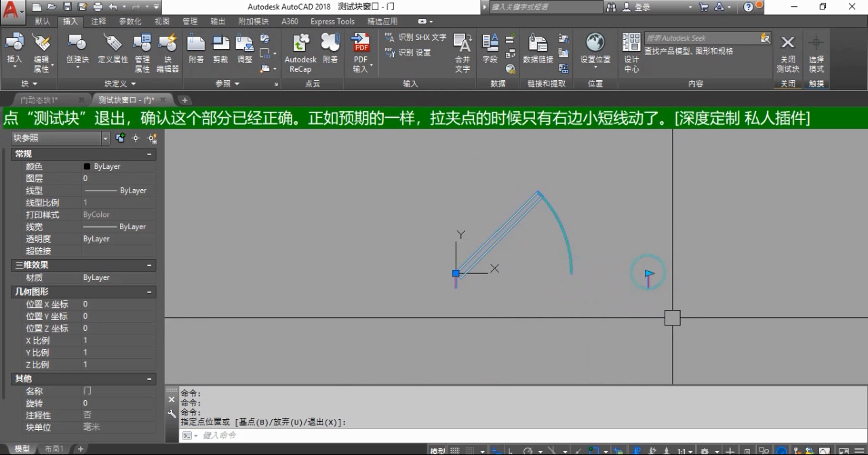Click the Define Attributes (定义属性) tool
The image size is (868, 455).
pyautogui.click(x=113, y=49)
